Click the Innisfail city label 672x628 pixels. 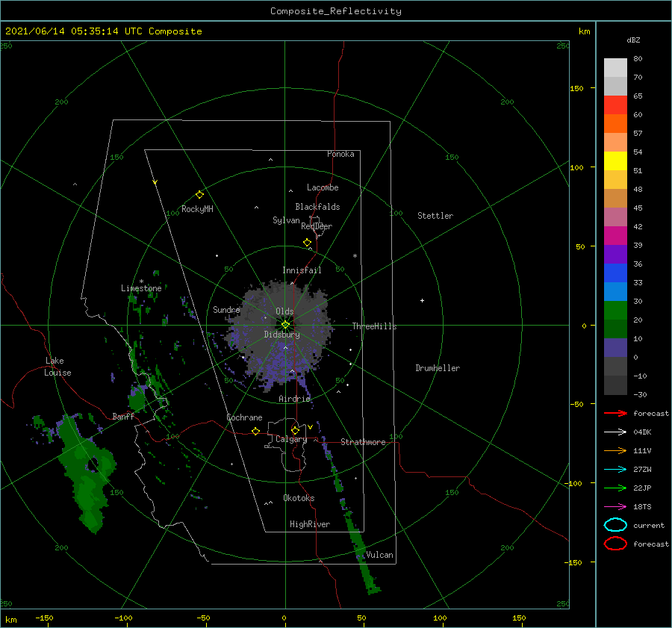click(x=302, y=270)
